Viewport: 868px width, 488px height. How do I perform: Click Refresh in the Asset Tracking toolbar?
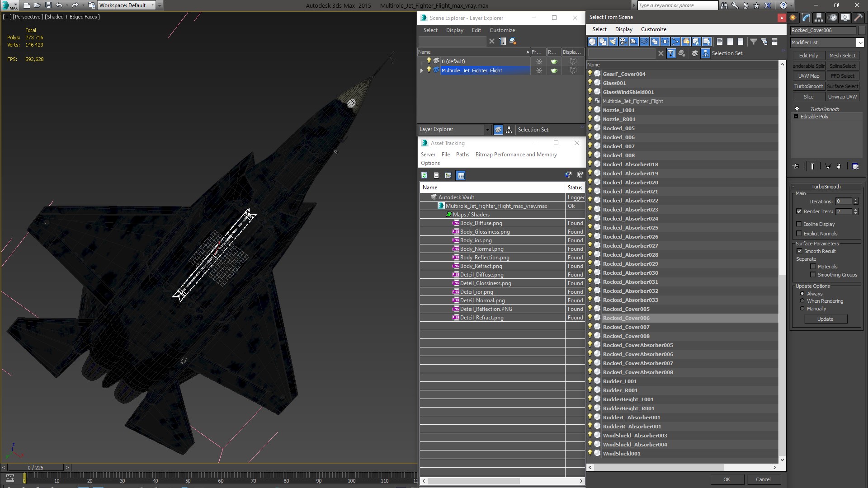click(424, 175)
